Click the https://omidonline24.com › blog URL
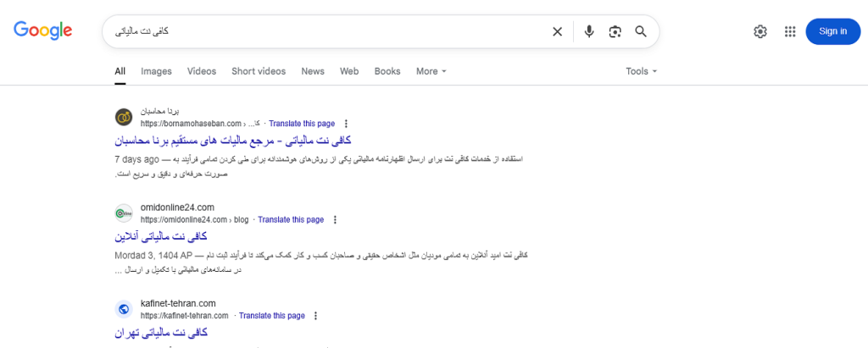 [x=194, y=219]
